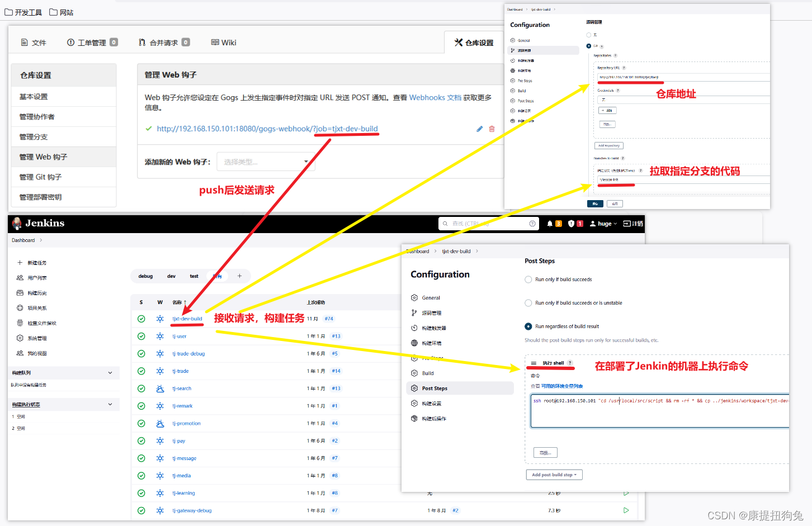Open the huge user dropdown in Jenkins header

pyautogui.click(x=603, y=224)
